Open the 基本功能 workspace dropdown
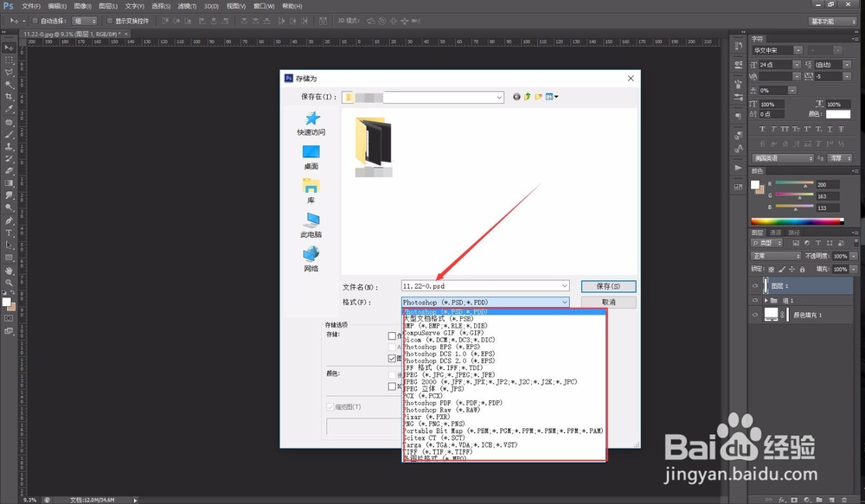The image size is (865, 504). tap(832, 21)
